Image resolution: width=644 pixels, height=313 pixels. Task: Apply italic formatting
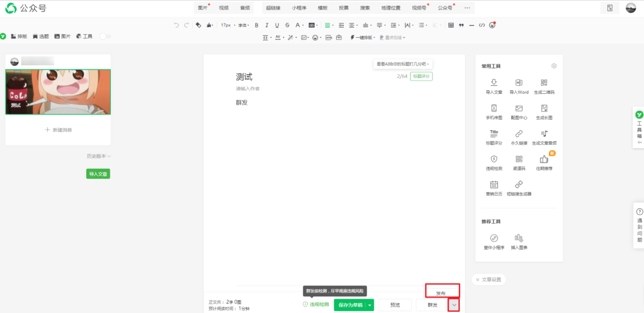pyautogui.click(x=267, y=25)
